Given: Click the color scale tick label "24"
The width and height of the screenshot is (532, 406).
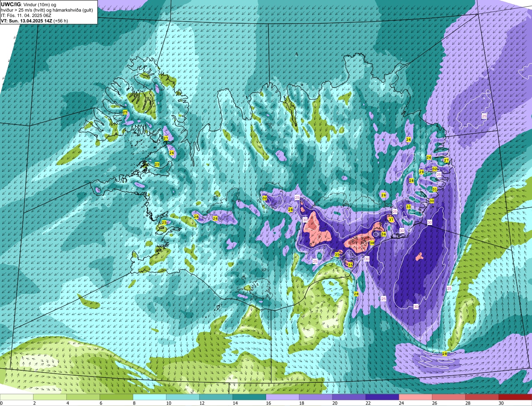Looking at the screenshot, I should coord(401,403).
